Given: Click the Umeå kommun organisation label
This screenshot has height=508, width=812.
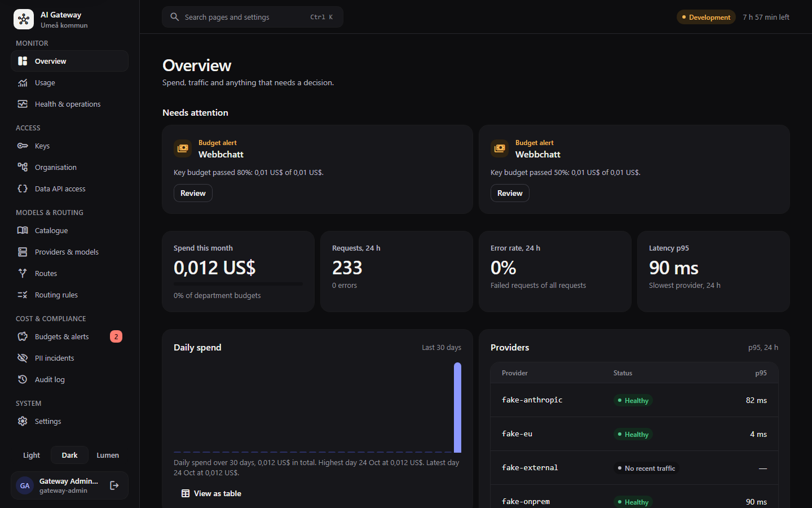Looking at the screenshot, I should pyautogui.click(x=64, y=25).
